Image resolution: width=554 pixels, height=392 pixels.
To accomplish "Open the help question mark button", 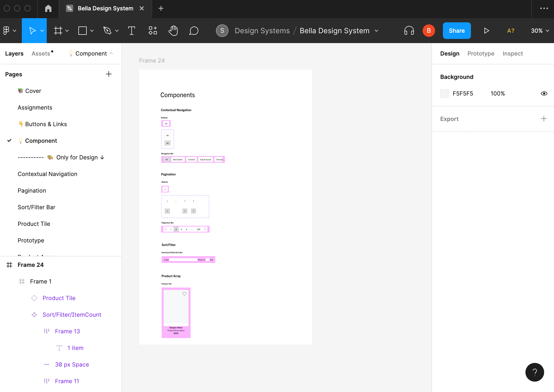I will point(535,372).
